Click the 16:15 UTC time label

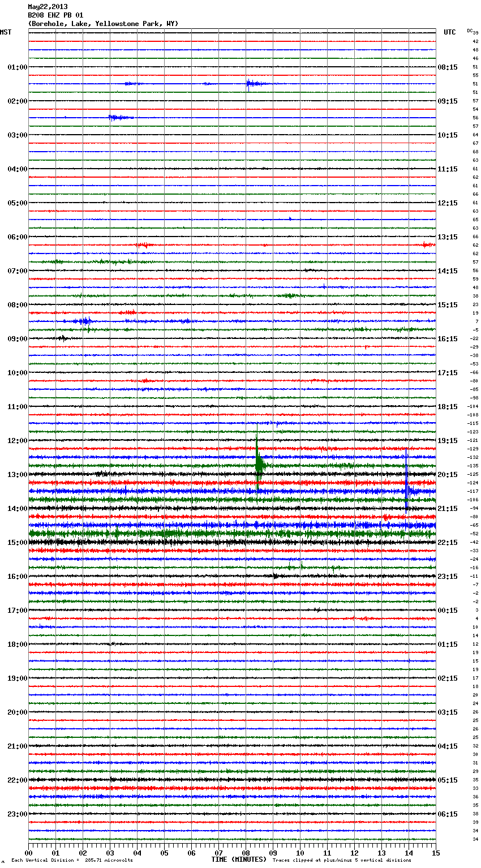point(448,339)
